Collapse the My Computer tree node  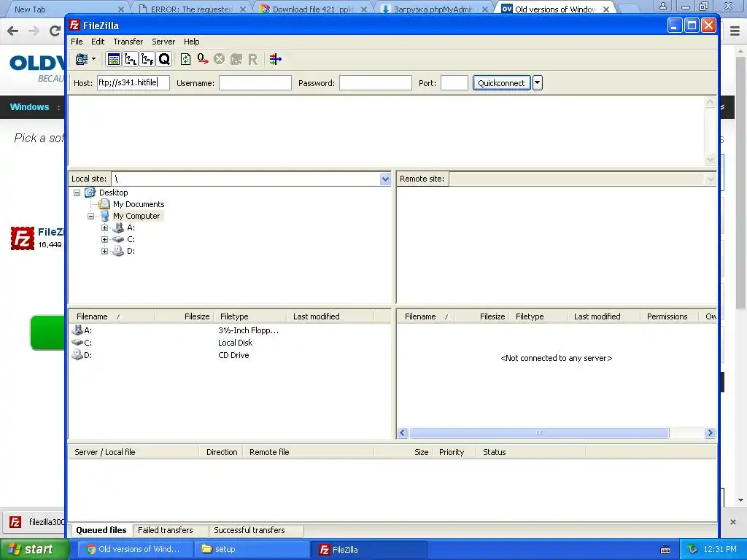90,216
